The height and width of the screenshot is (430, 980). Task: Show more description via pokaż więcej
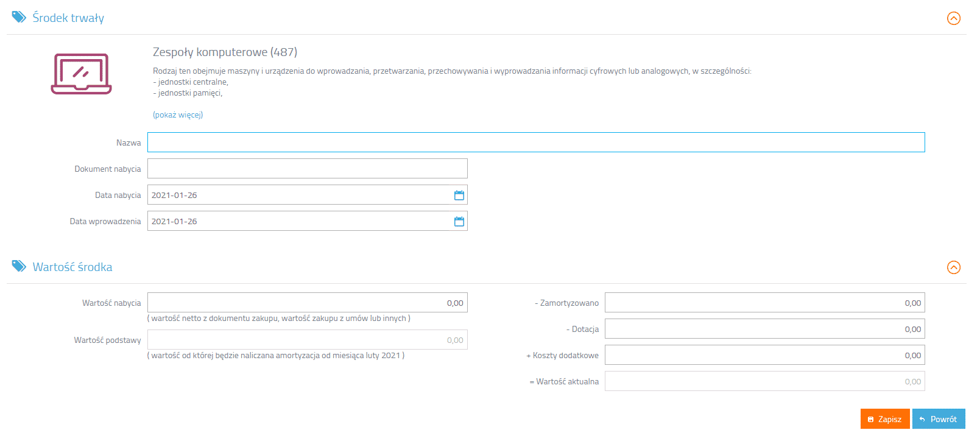coord(178,115)
